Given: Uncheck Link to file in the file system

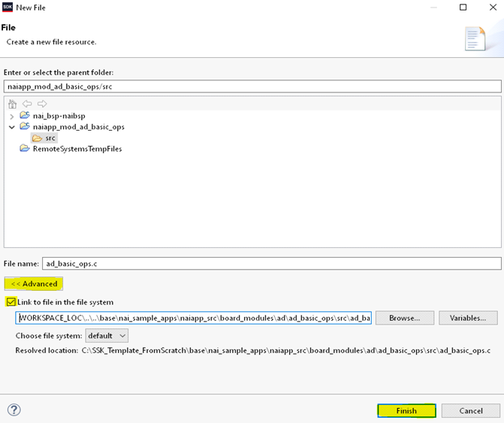Looking at the screenshot, I should [11, 302].
